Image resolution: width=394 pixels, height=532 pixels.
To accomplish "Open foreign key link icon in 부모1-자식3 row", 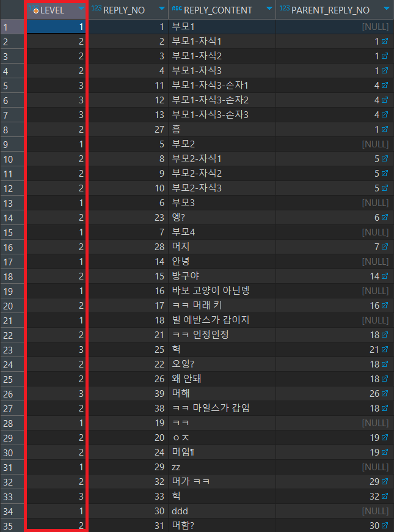I will [x=384, y=70].
